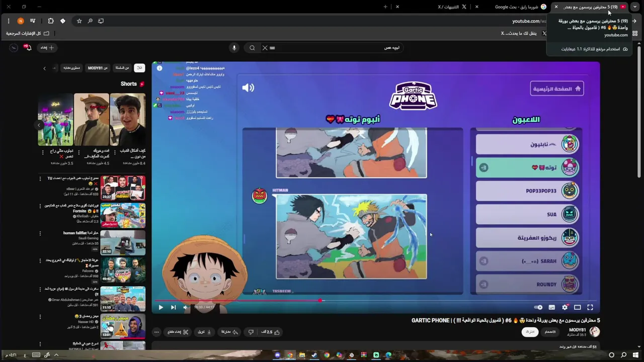This screenshot has height=362, width=644.
Task: Click the Join channel button
Action: [550, 332]
